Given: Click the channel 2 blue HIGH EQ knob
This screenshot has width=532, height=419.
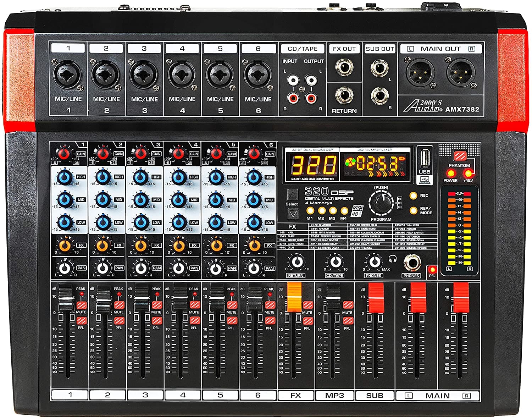Looking at the screenshot, I should (x=103, y=177).
